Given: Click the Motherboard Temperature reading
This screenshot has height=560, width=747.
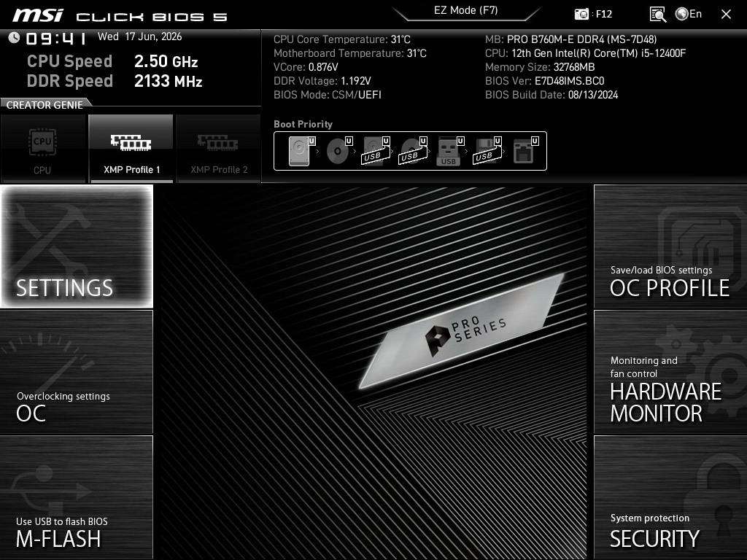Looking at the screenshot, I should pyautogui.click(x=349, y=53).
